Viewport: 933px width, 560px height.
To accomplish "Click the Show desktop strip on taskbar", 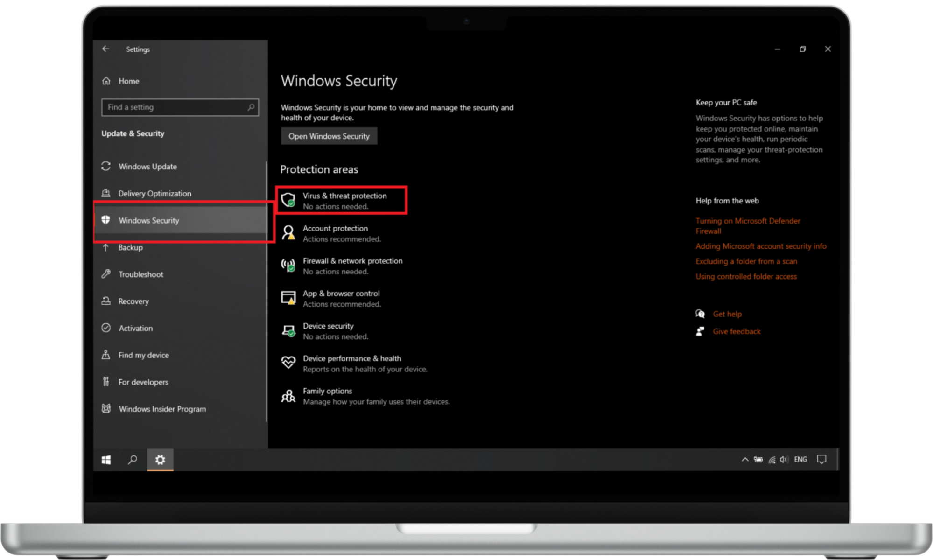I will tap(837, 460).
